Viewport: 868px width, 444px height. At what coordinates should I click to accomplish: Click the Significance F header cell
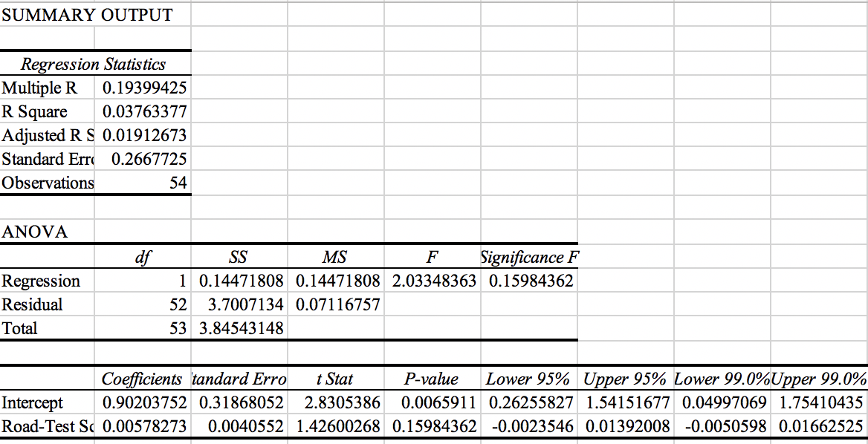click(x=529, y=256)
